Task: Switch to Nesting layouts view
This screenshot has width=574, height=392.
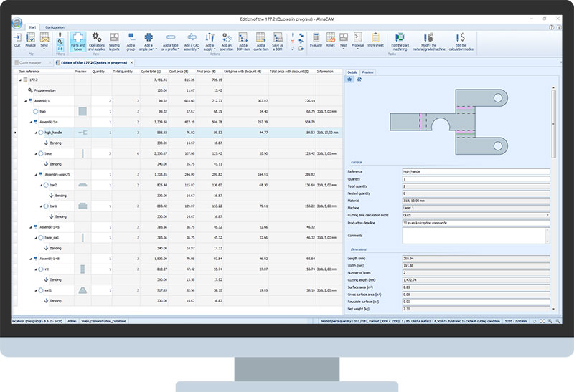Action: point(115,40)
